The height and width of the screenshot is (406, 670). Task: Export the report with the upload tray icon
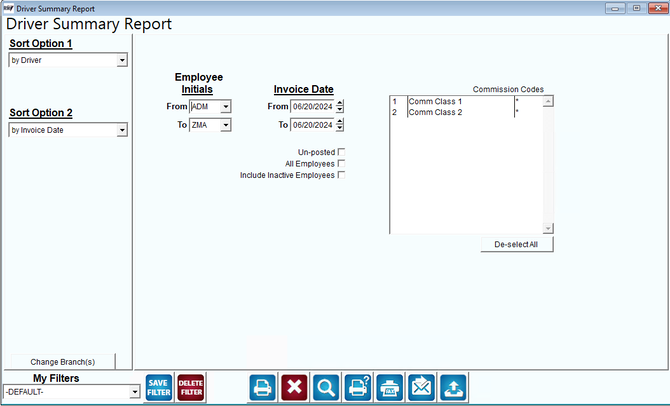[453, 388]
